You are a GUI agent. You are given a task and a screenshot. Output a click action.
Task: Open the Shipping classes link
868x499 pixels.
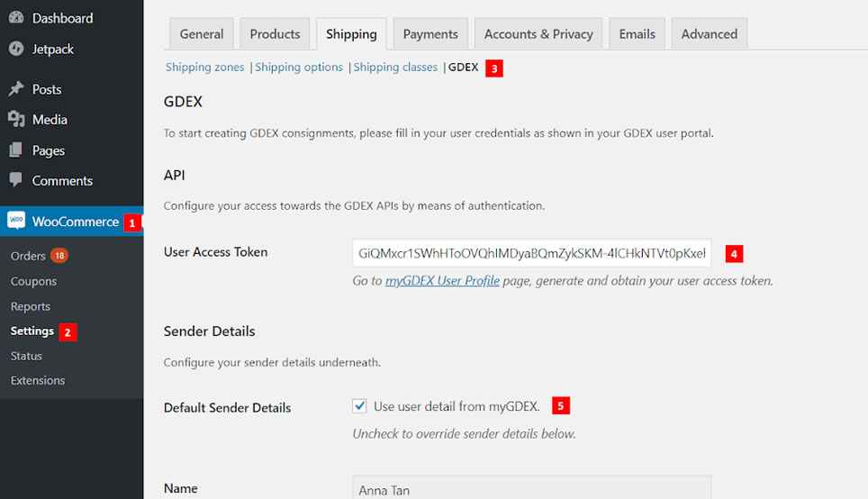[x=395, y=67]
